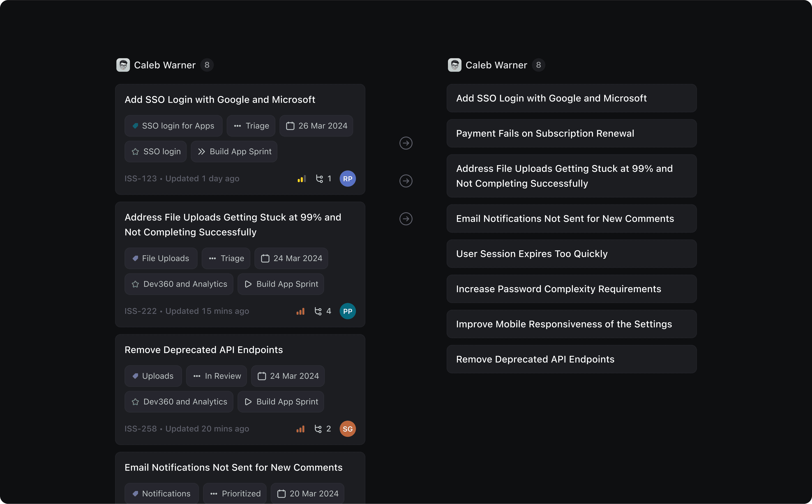Screen dimensions: 812x504
Task: Click the orange priority bars on ISS-258
Action: 300,429
